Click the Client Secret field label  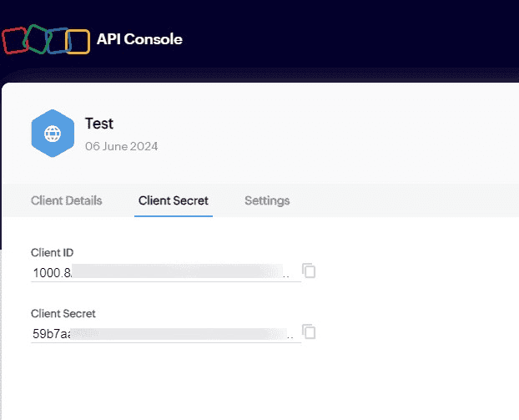(x=63, y=313)
